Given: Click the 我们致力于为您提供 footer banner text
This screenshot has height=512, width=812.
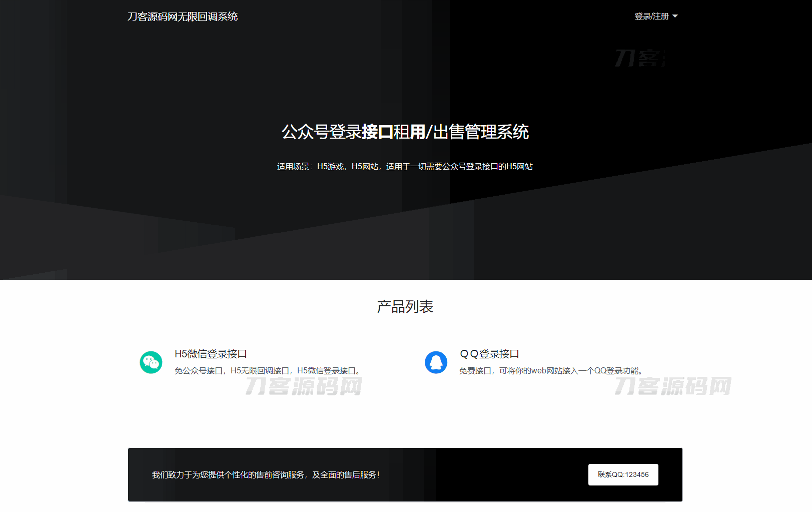Looking at the screenshot, I should coord(266,474).
